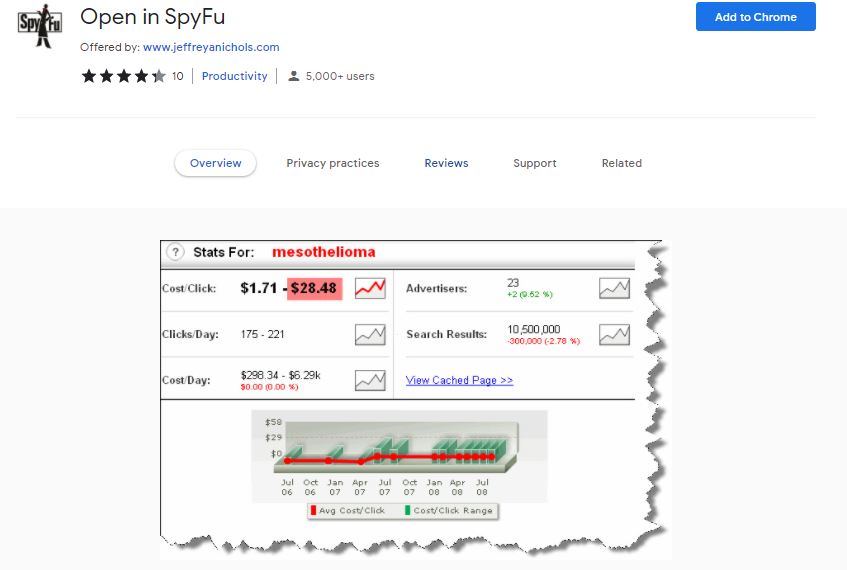Screen dimensions: 847x570
Task: Open the www.jeffreyanichols.com developer link
Action: tap(211, 47)
